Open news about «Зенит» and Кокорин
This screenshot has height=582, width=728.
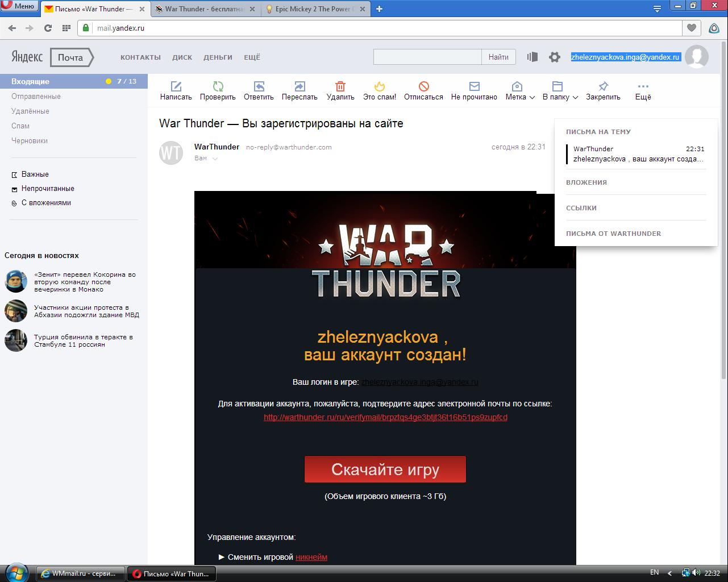click(85, 282)
